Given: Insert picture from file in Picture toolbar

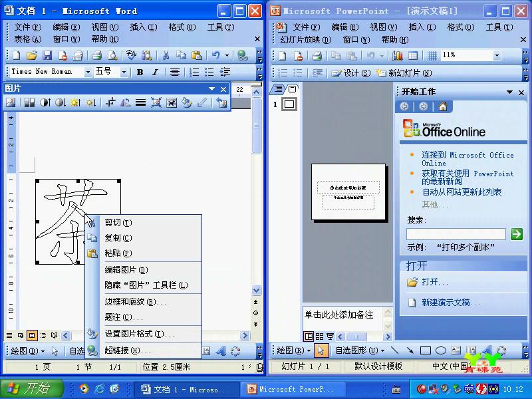Looking at the screenshot, I should [x=11, y=102].
